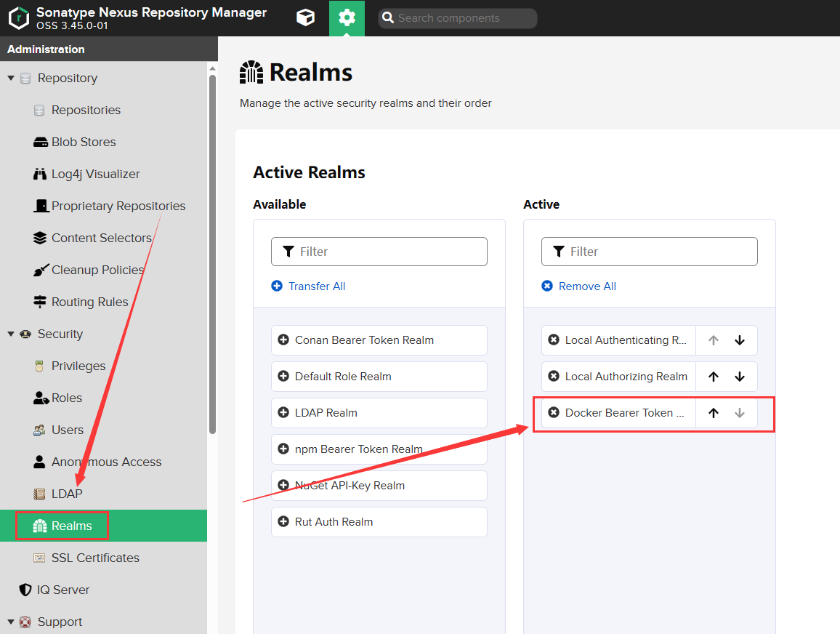
Task: Click the Available realms Filter field
Action: pyautogui.click(x=379, y=252)
